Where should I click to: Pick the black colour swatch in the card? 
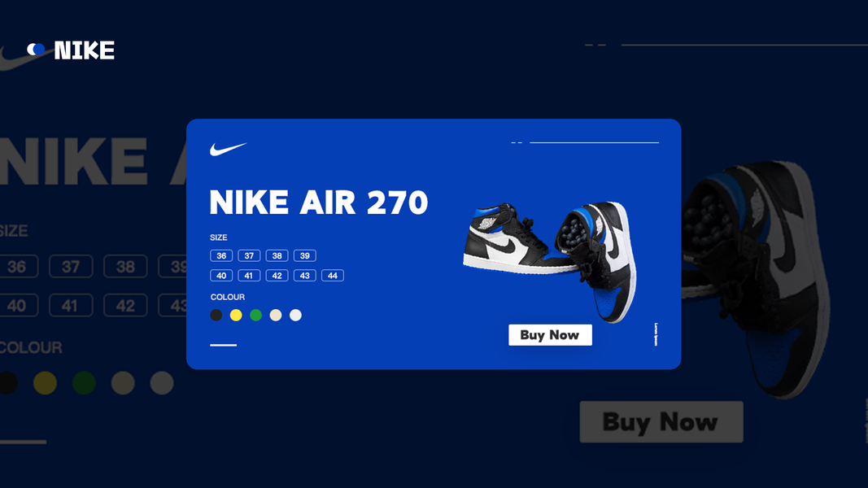point(216,316)
